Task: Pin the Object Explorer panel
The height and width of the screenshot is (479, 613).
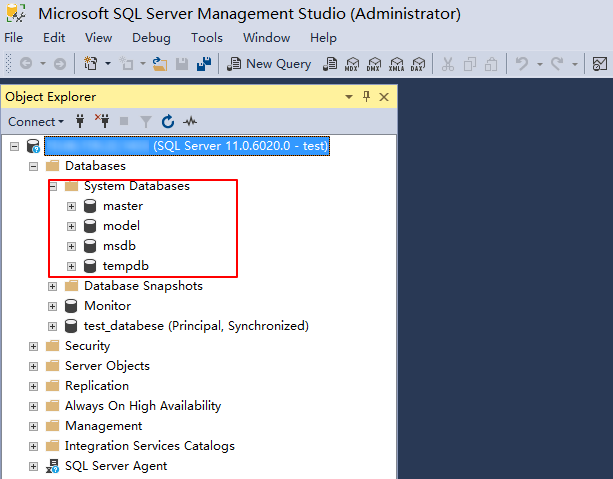Action: click(x=367, y=97)
